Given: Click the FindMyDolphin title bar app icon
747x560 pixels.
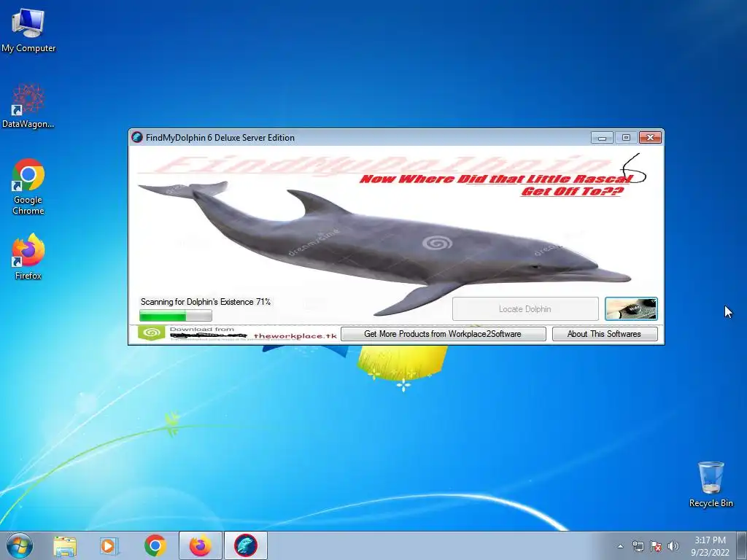Looking at the screenshot, I should coord(137,138).
